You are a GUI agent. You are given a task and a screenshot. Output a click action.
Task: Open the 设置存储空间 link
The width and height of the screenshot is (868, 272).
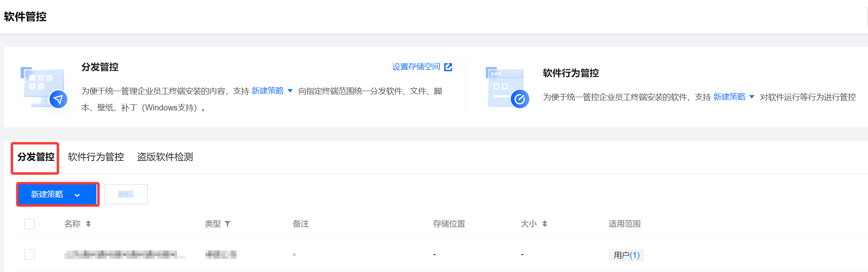[416, 67]
